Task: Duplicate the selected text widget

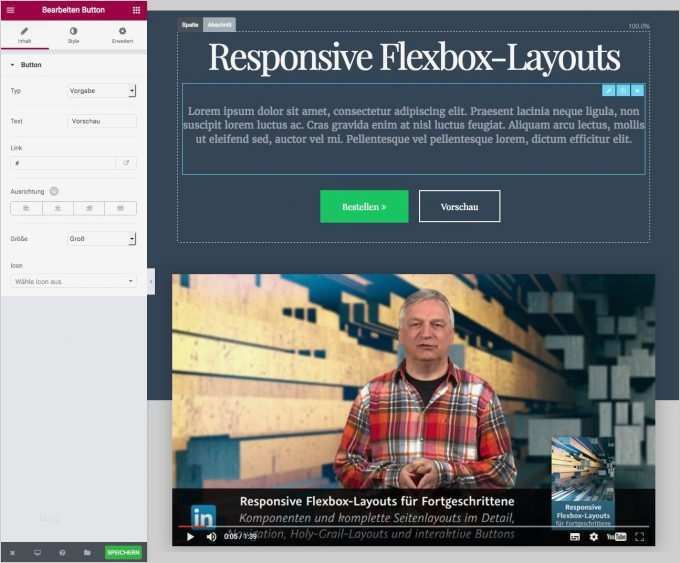Action: tap(623, 90)
